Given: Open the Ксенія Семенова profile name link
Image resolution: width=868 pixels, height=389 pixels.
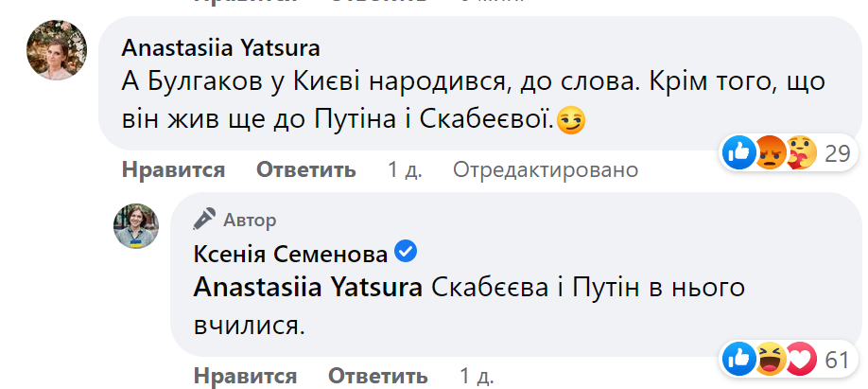Looking at the screenshot, I should (x=289, y=254).
